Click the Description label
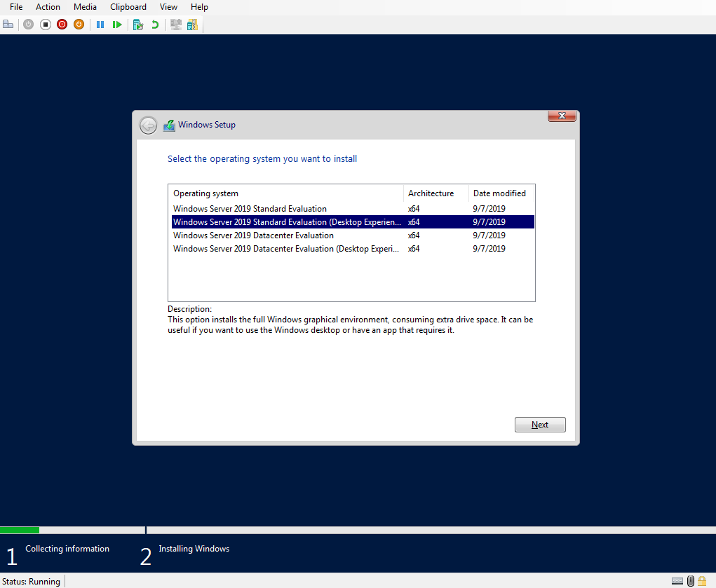Image resolution: width=716 pixels, height=588 pixels. click(x=189, y=309)
